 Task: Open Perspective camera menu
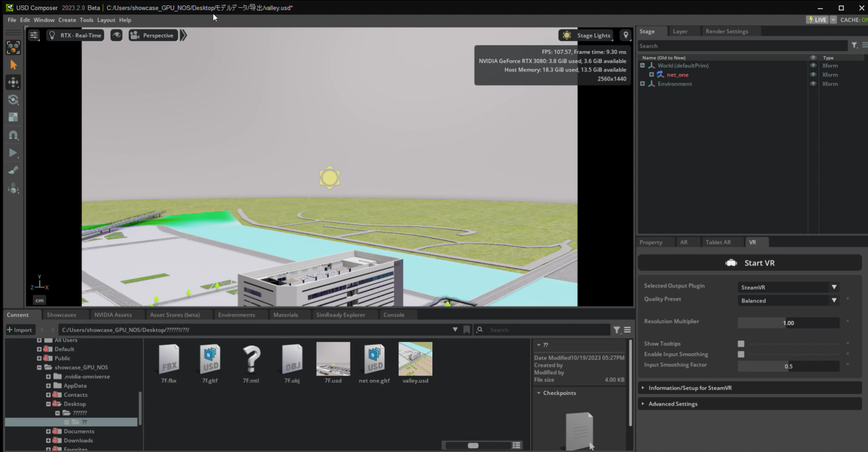coord(152,35)
